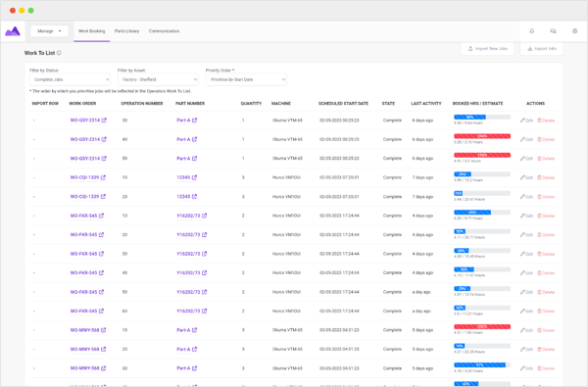Switch to the Parts Library tab

(126, 31)
